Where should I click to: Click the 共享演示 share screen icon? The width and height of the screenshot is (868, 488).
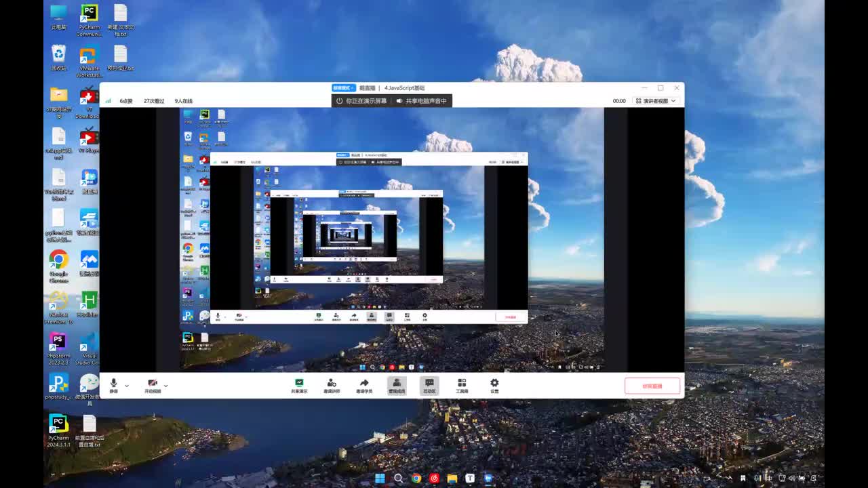tap(299, 386)
